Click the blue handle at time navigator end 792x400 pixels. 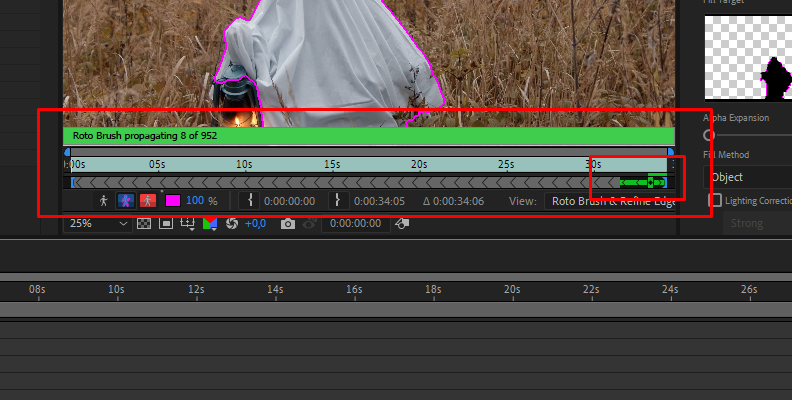(671, 152)
